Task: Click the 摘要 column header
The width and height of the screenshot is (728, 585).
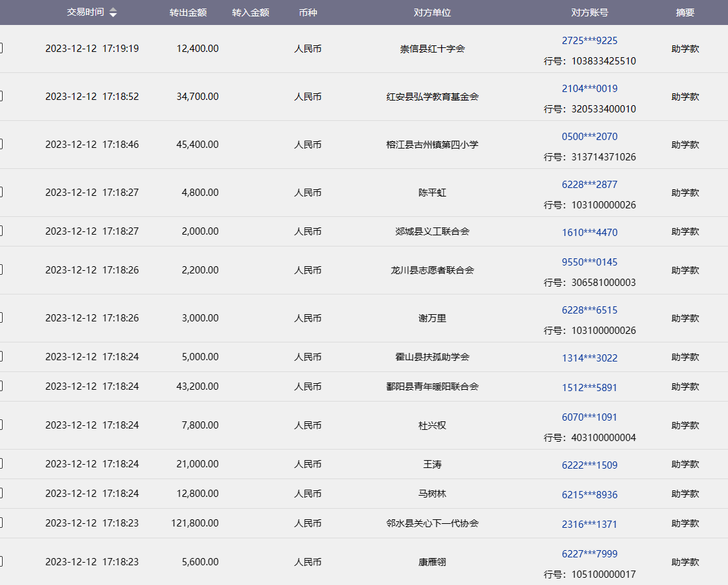Action: (685, 12)
